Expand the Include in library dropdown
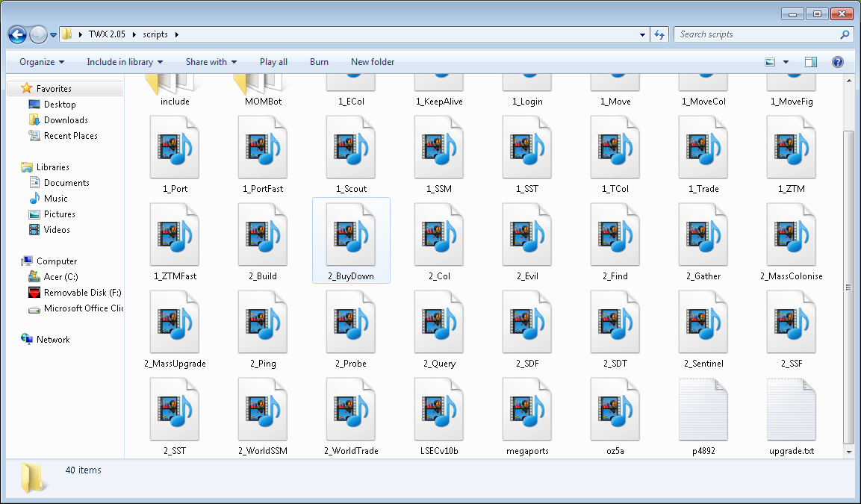861x504 pixels. [x=125, y=62]
